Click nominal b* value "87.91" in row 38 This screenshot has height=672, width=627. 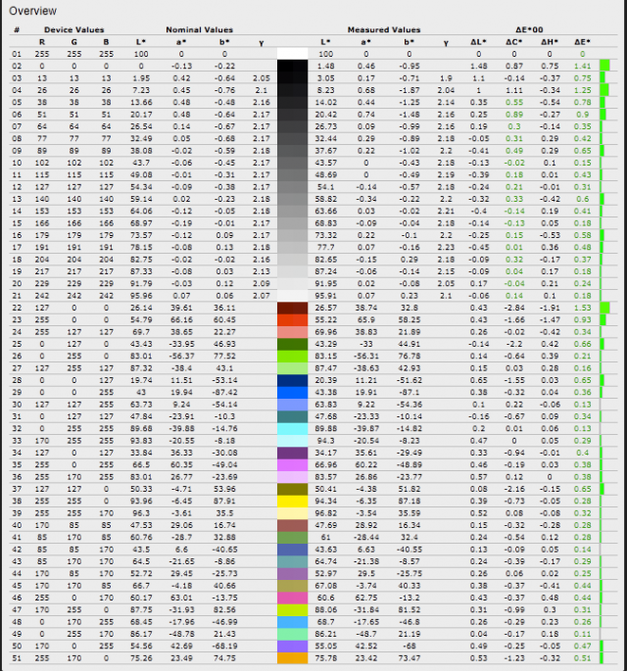click(x=224, y=501)
